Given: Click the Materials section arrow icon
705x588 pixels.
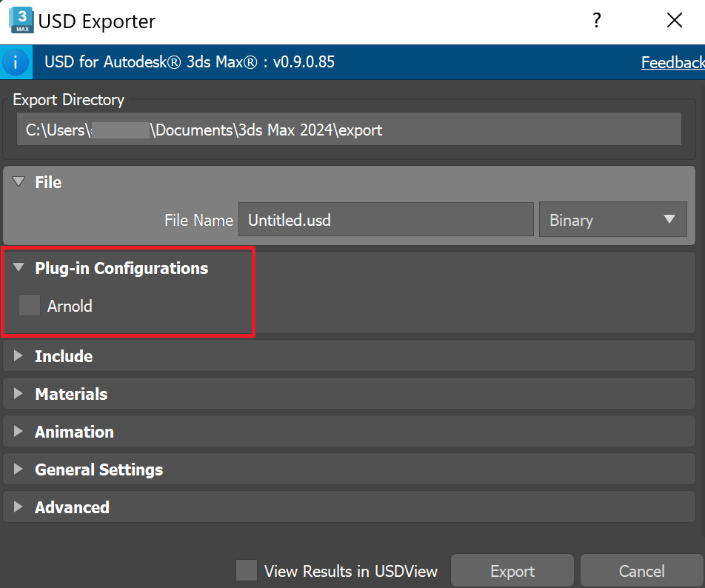Looking at the screenshot, I should [18, 394].
